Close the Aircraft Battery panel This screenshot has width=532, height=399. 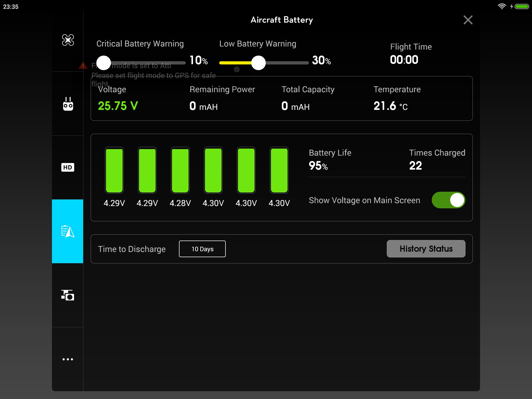coord(468,20)
